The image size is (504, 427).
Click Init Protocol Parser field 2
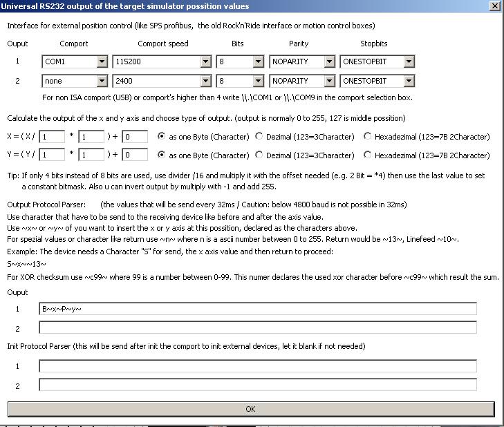point(258,385)
